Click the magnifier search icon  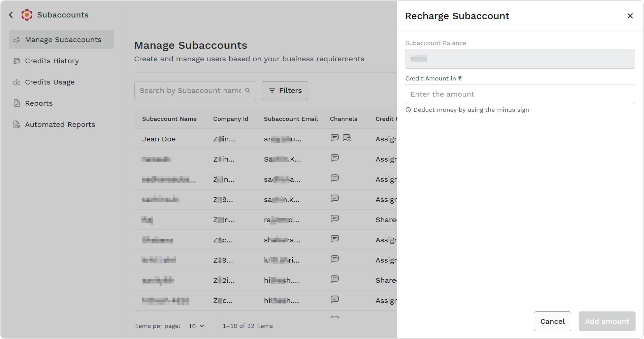248,91
